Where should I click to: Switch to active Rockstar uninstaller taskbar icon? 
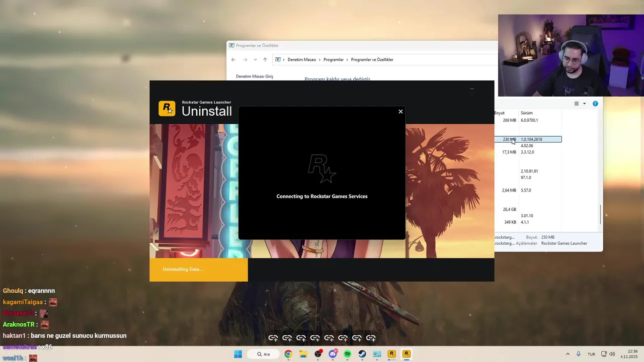tap(407, 354)
